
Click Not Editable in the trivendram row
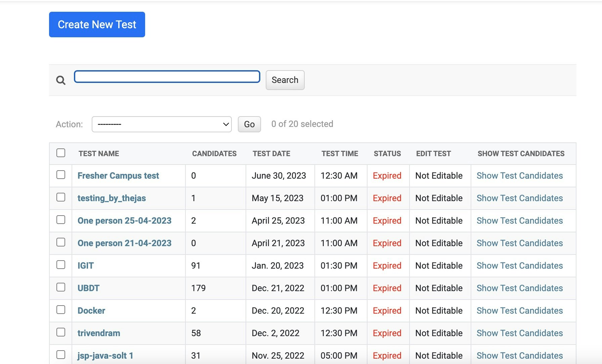coord(439,333)
